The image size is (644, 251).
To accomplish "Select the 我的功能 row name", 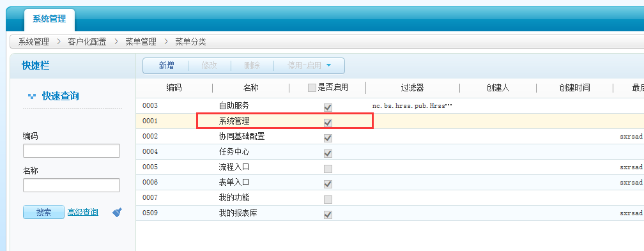I will coord(234,197).
